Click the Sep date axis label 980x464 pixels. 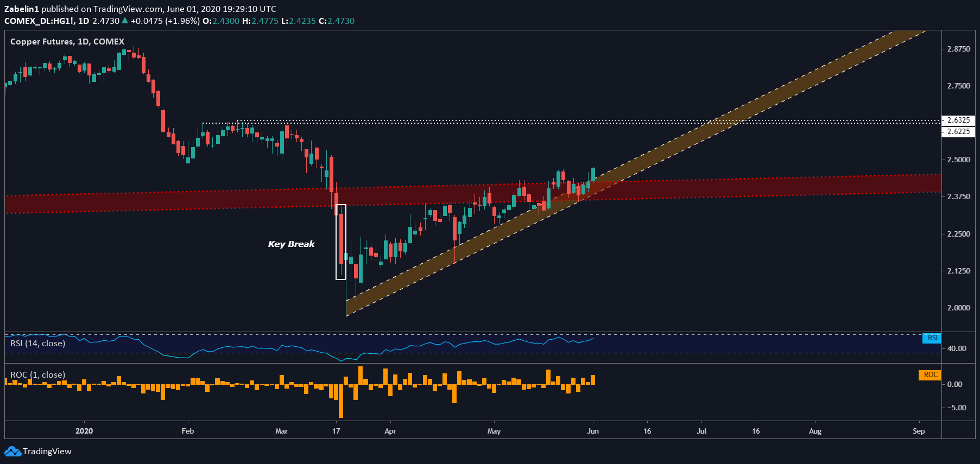[x=919, y=431]
